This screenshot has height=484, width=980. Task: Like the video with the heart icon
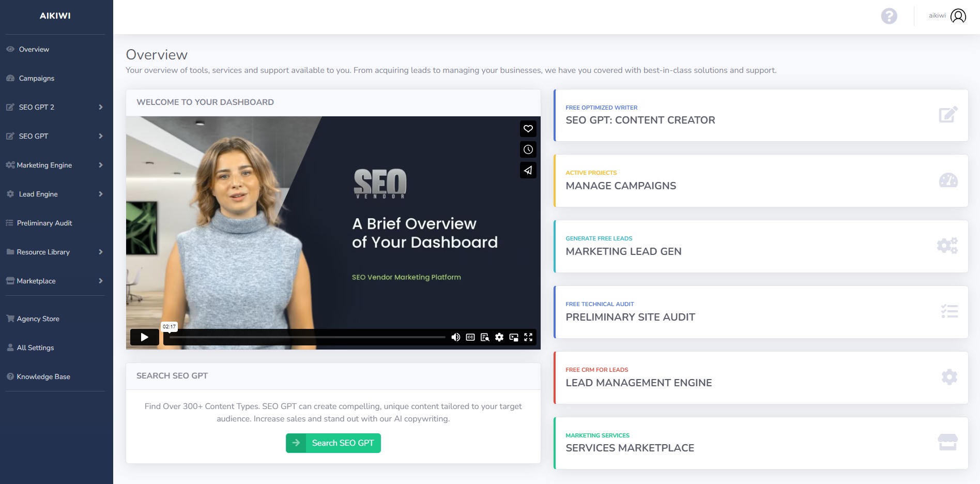[528, 129]
